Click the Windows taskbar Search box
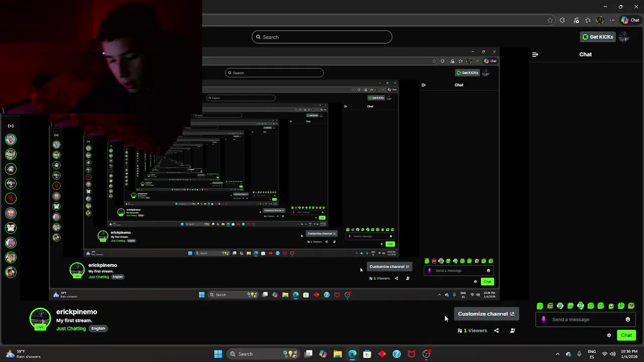The width and height of the screenshot is (644, 362). [264, 354]
